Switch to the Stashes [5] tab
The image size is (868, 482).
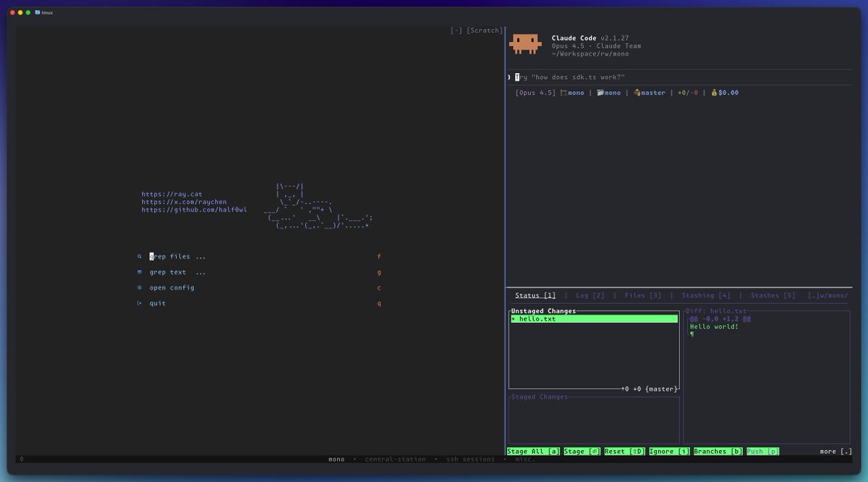coord(773,295)
